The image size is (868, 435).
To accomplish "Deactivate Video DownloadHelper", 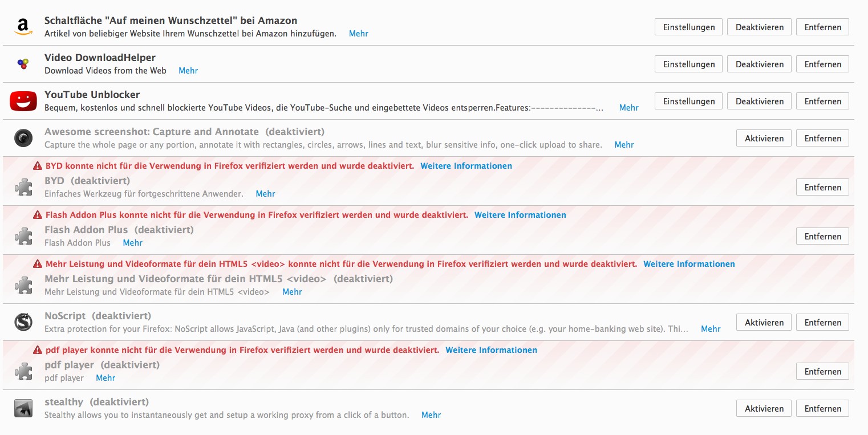I will 760,64.
